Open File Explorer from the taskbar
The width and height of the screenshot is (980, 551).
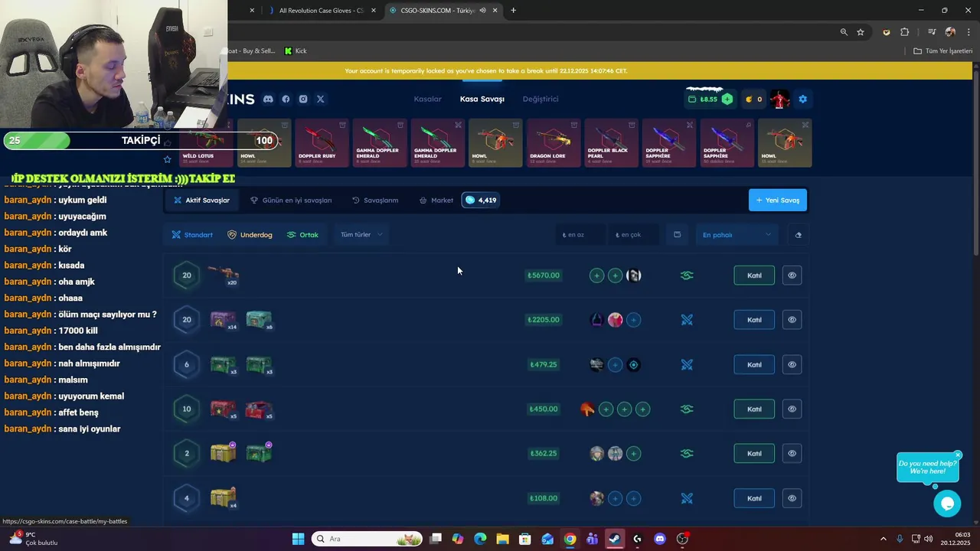tap(502, 539)
